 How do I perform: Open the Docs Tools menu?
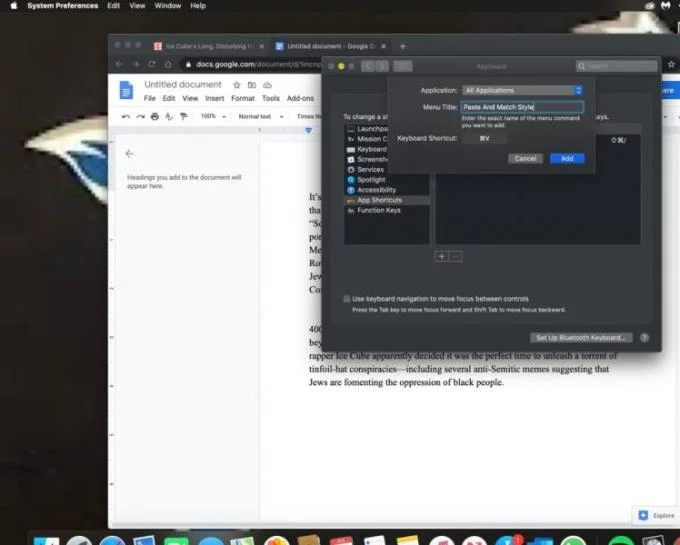click(x=271, y=98)
